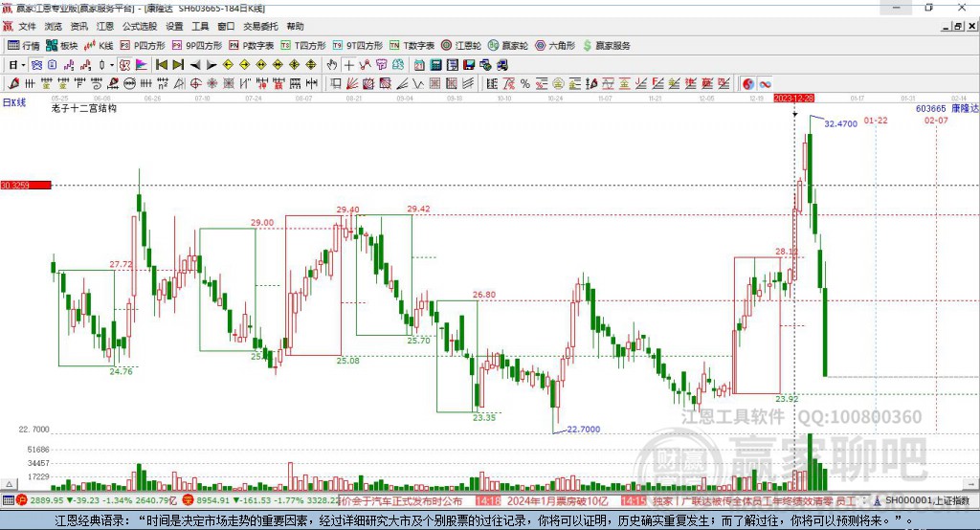Viewport: 980px width, 530px height.
Task: Click the blue infinity loop icon
Action: (x=765, y=84)
